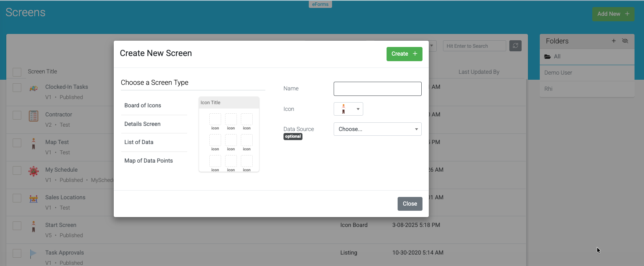This screenshot has height=266, width=644.
Task: Click the optional badge under Data Source
Action: pyautogui.click(x=293, y=137)
